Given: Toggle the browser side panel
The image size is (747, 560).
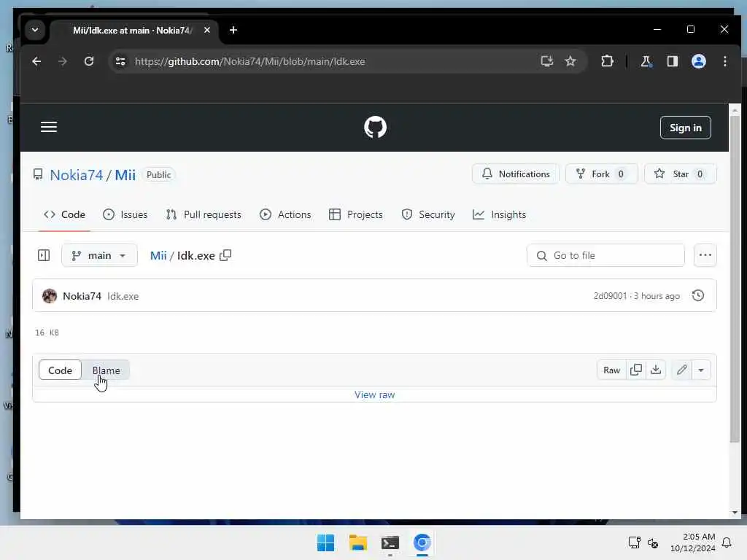Looking at the screenshot, I should [672, 61].
